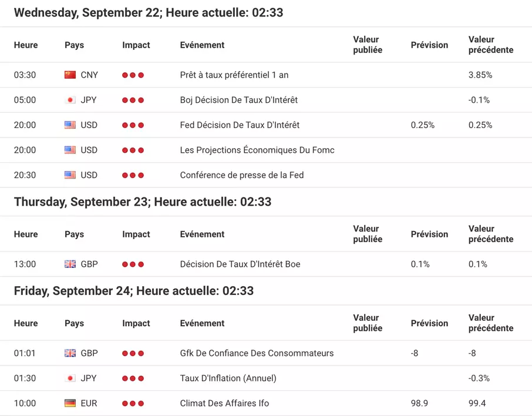Click Heure column header in Wednesday table
The image size is (532, 416).
click(x=26, y=45)
